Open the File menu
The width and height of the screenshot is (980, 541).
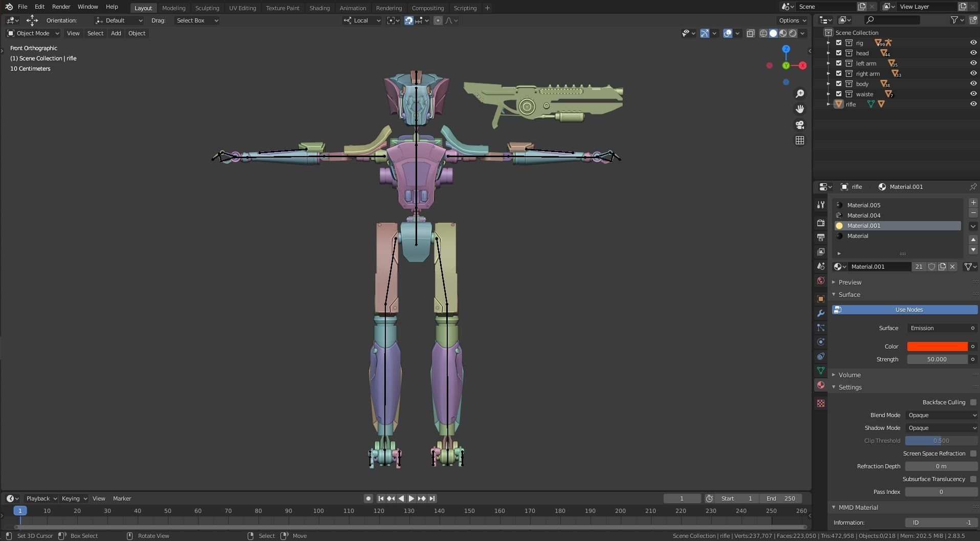point(23,7)
